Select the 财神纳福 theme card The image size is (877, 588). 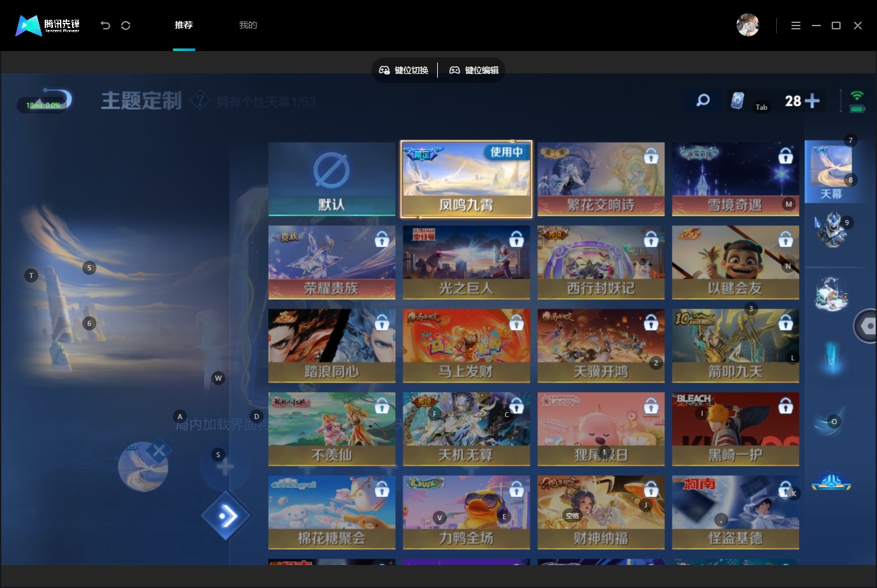tap(601, 513)
